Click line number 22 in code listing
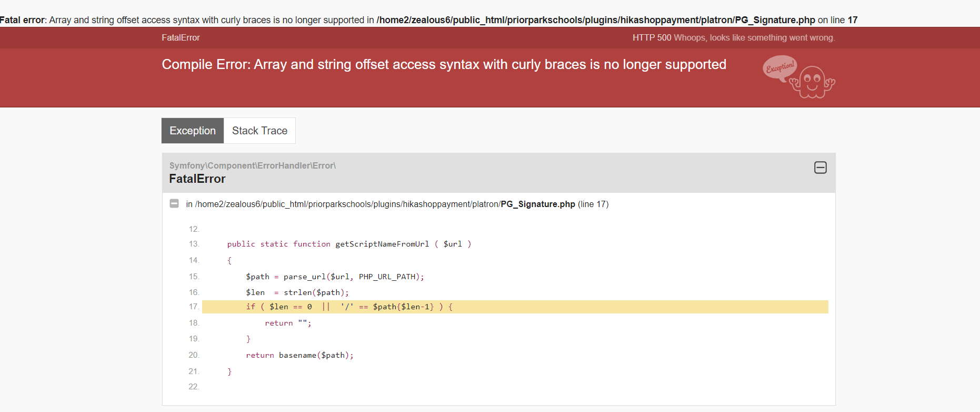The width and height of the screenshot is (980, 412). click(194, 387)
